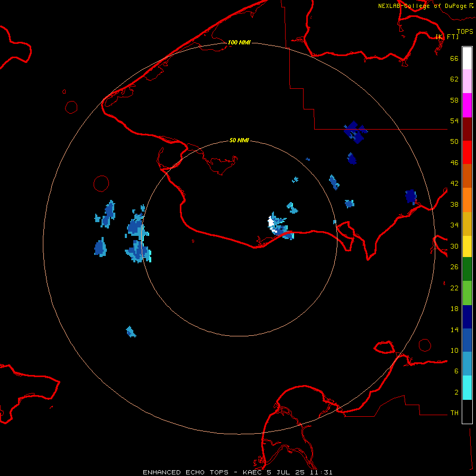
Task: Click the bright orange legend swatch
Action: pos(467,200)
